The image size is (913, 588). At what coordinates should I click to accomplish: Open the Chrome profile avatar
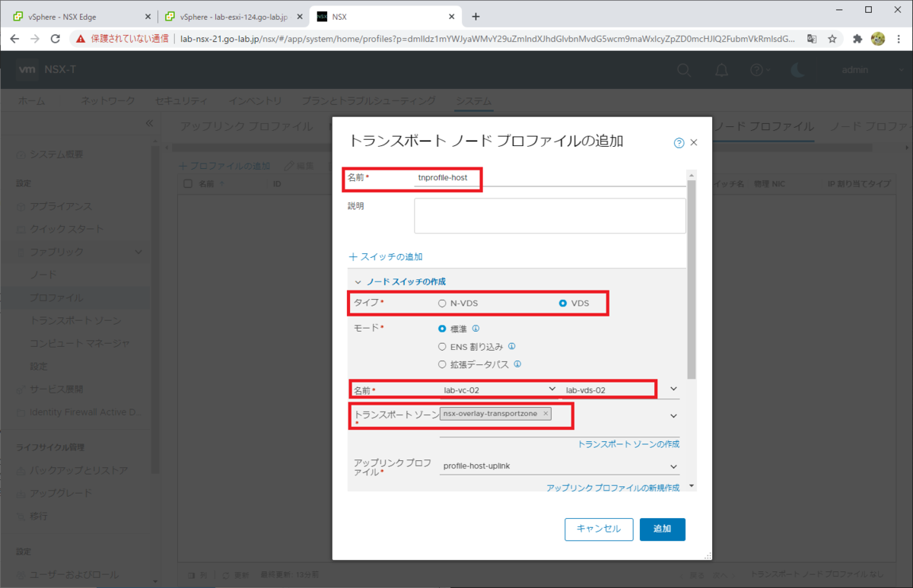pyautogui.click(x=877, y=38)
